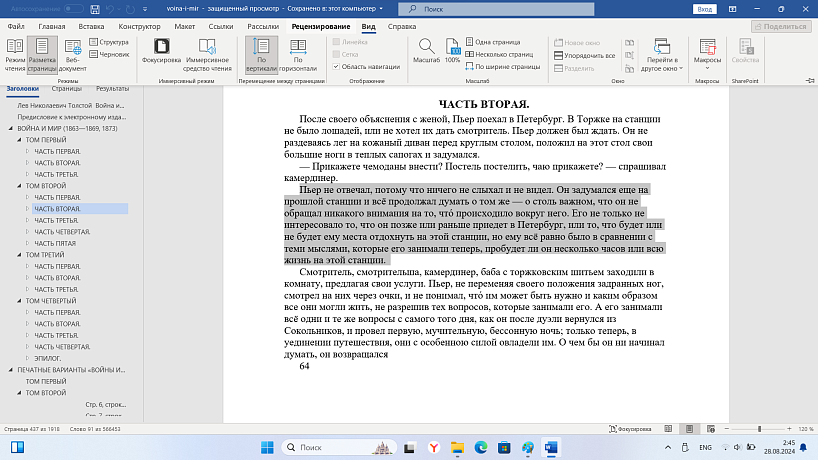Screen dimensions: 818x460
Task: Collapse the ТОМ ЧЕТВЕРТЫЙ heading group
Action: tap(19, 301)
